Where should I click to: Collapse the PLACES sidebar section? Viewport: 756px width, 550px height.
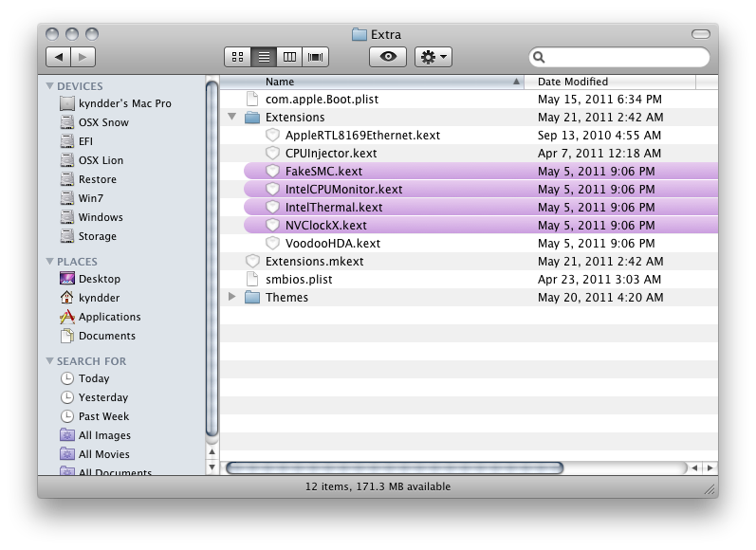point(49,262)
